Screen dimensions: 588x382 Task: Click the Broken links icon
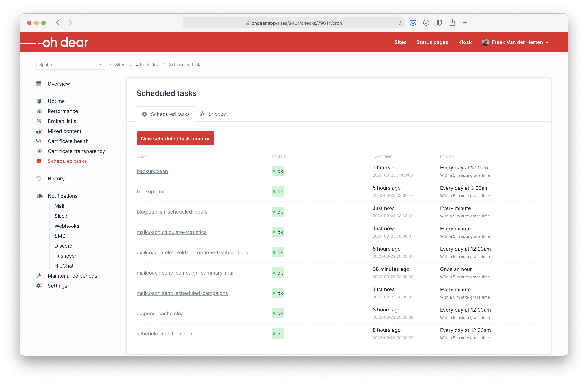click(39, 121)
